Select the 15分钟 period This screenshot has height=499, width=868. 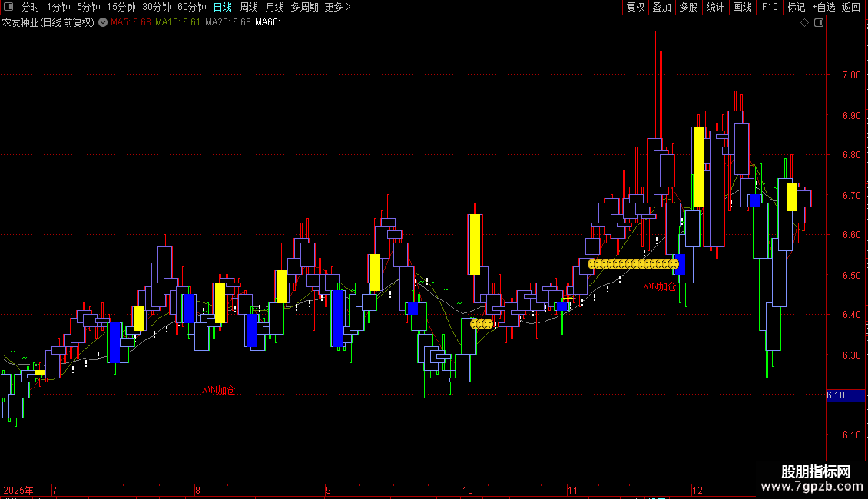click(x=121, y=7)
